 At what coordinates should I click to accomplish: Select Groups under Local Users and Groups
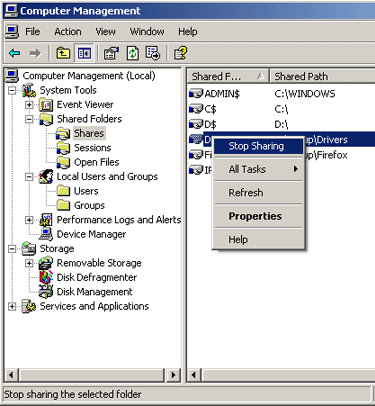(x=89, y=205)
